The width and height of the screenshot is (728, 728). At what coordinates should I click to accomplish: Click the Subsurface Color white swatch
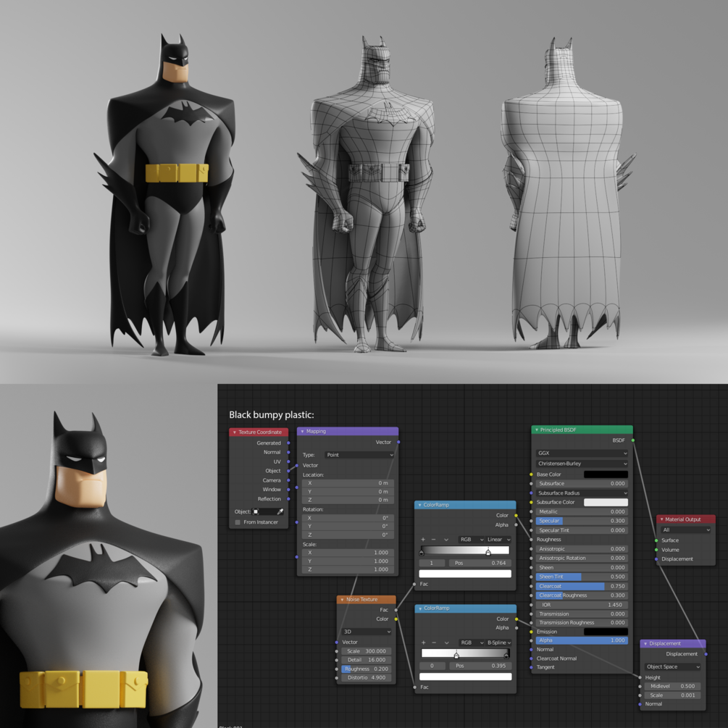click(606, 503)
